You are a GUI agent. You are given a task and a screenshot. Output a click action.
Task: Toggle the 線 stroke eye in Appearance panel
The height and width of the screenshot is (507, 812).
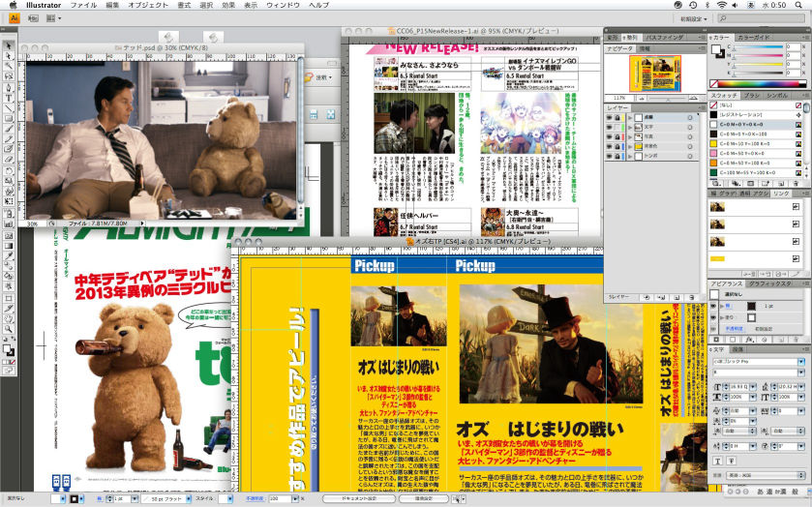pos(714,306)
